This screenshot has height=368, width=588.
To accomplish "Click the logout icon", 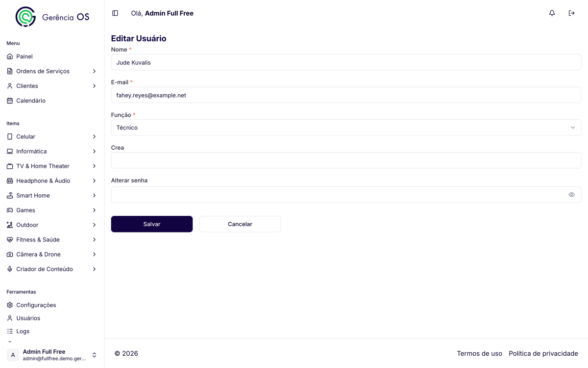I will [x=571, y=13].
